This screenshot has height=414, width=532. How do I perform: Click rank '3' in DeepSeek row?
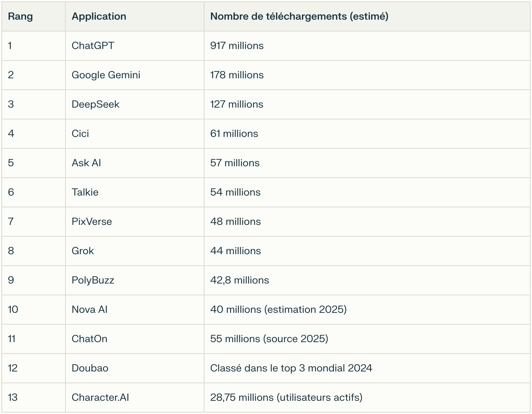click(x=11, y=104)
